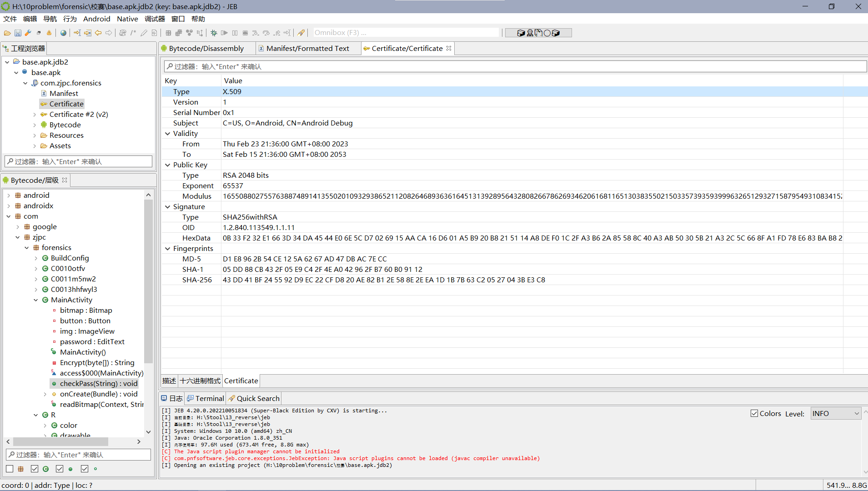Click hierarchy horizontal scroll-right arrow
This screenshot has width=868, height=491.
click(x=139, y=441)
